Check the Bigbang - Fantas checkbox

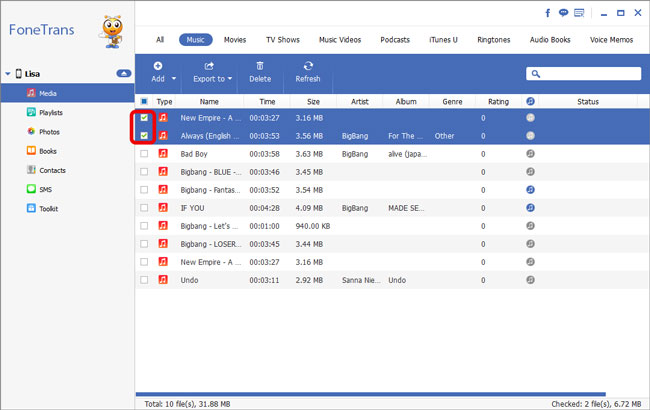(144, 189)
